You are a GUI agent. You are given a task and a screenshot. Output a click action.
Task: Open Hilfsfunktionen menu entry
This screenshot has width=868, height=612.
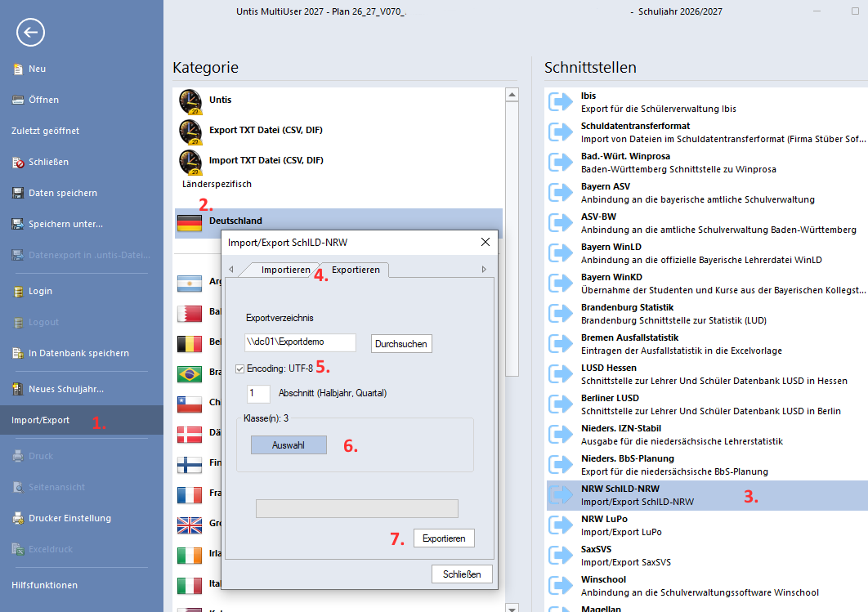[44, 585]
